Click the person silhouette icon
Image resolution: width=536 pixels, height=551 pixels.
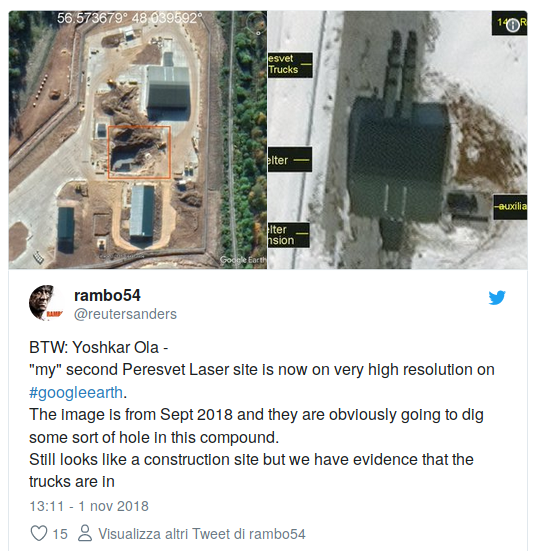coord(85,533)
